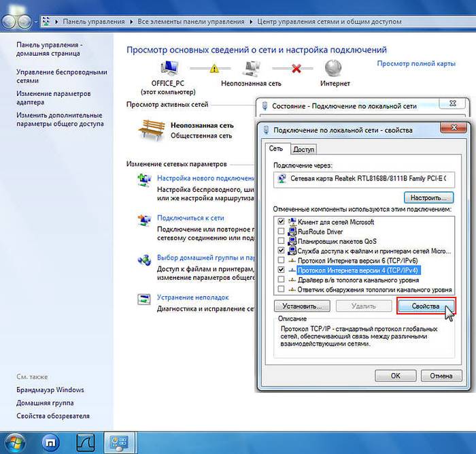Image resolution: width=476 pixels, height=454 pixels.
Task: Switch to the Сеть tab
Action: click(x=276, y=148)
